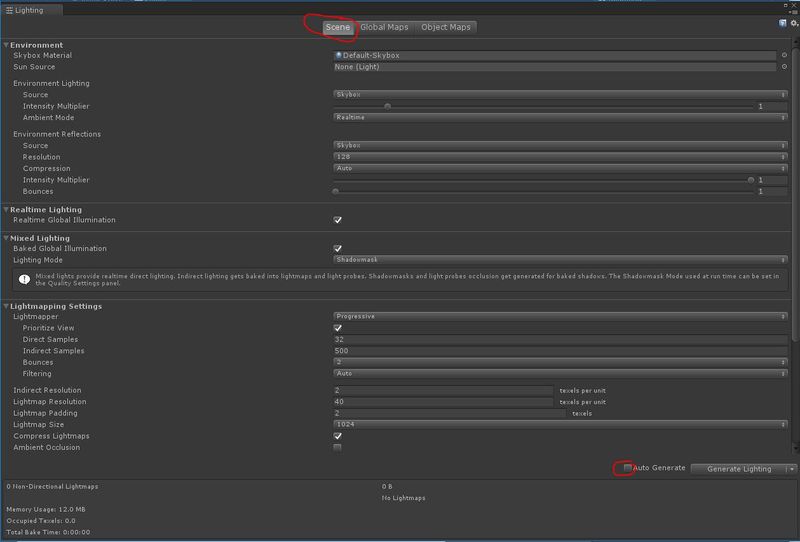Click Environment Reflections Intensity Multiplier slider handle
Screen dimensions: 800x542
(751, 180)
